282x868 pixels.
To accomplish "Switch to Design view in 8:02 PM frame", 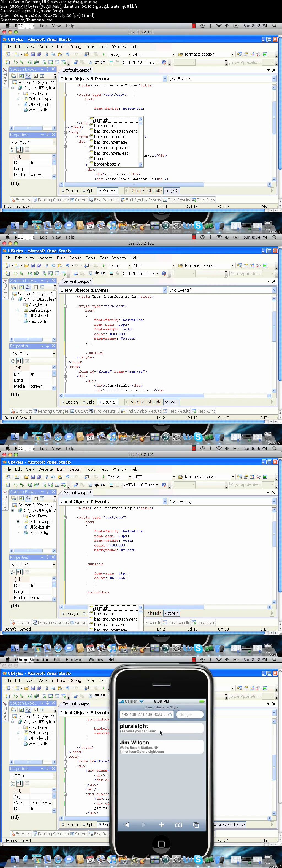I will tap(69, 191).
